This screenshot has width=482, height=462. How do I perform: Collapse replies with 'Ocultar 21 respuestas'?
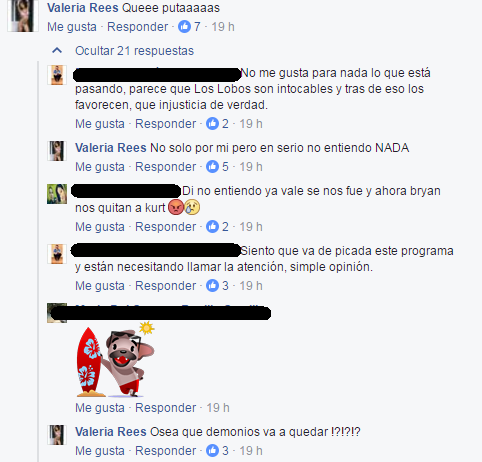point(134,51)
